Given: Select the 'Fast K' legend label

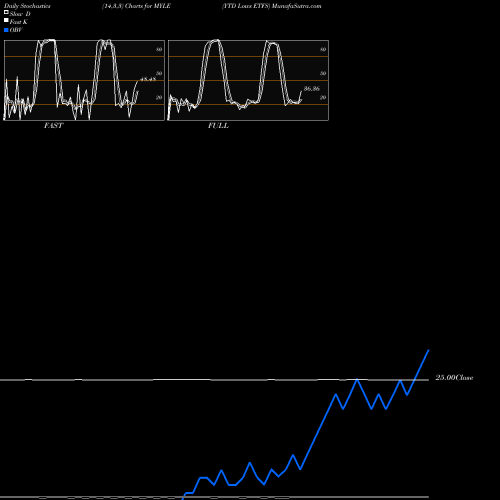Looking at the screenshot, I should point(18,22).
